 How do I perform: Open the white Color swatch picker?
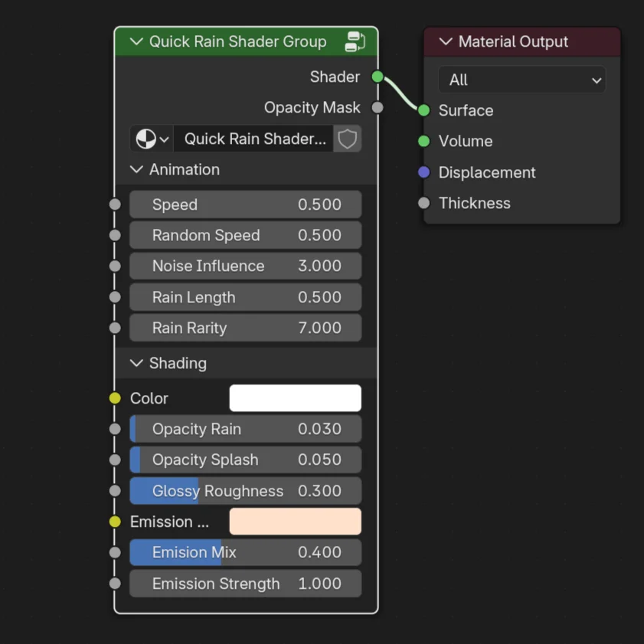click(x=295, y=398)
